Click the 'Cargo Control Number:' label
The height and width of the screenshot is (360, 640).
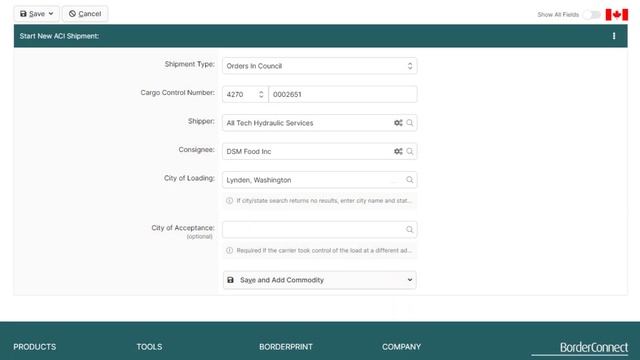178,93
